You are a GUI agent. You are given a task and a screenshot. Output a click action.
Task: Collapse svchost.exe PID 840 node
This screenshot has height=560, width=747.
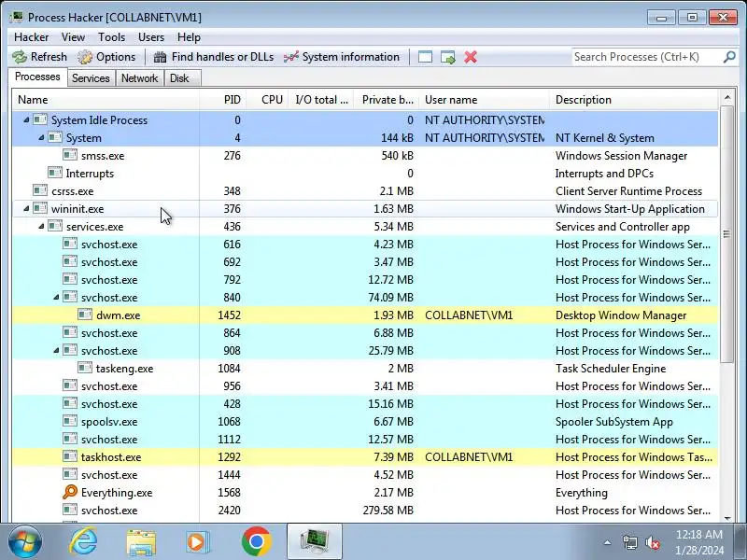(x=56, y=297)
